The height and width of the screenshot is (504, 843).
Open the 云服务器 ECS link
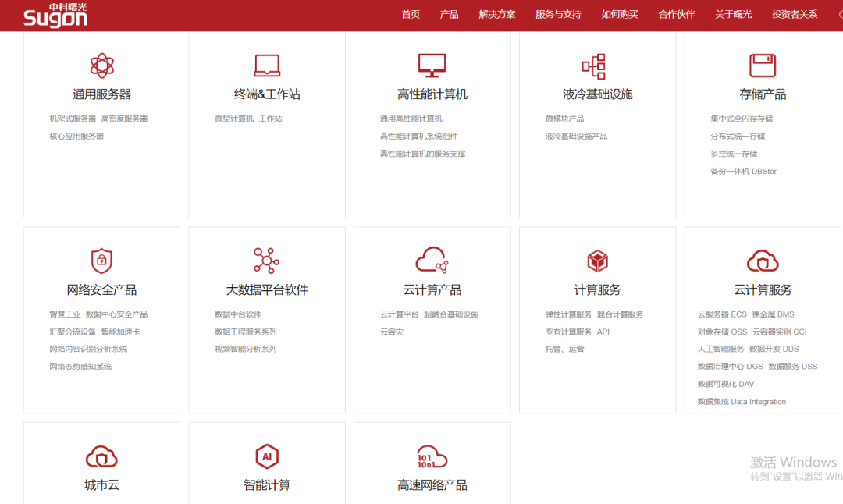point(722,314)
